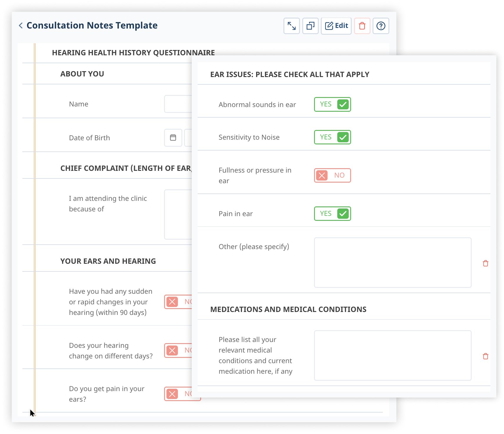
Task: Toggle 'Abnormal sounds in ear' YES switch
Action: 332,104
